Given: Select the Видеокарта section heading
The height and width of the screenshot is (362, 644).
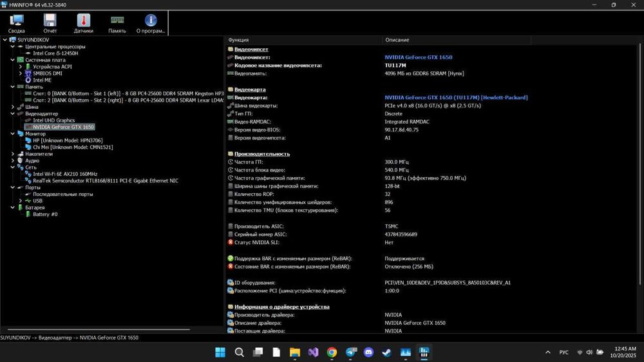Looking at the screenshot, I should [x=250, y=90].
